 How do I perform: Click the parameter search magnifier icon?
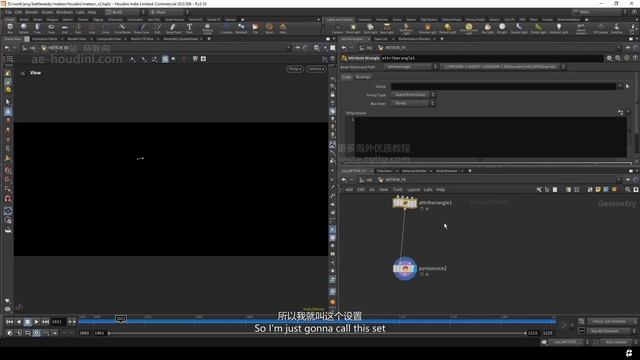pyautogui.click(x=618, y=58)
